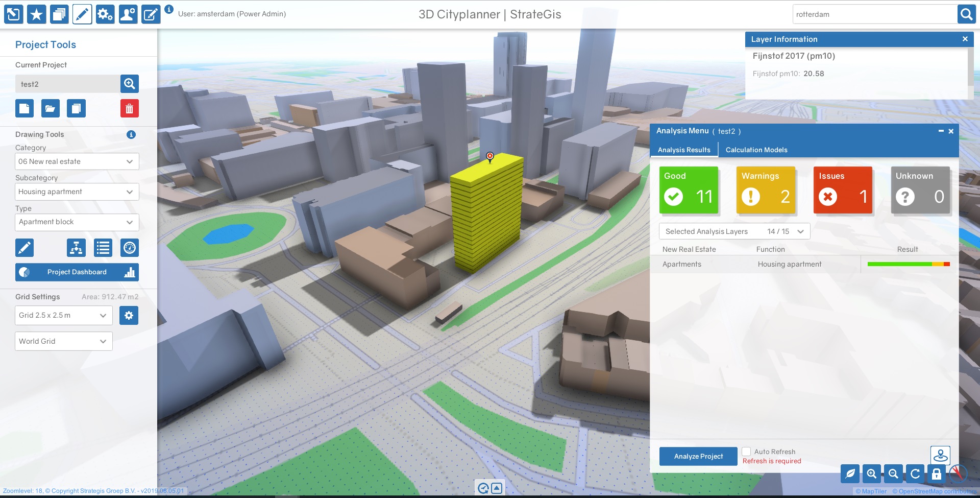Click the Analyze Project button

(698, 456)
